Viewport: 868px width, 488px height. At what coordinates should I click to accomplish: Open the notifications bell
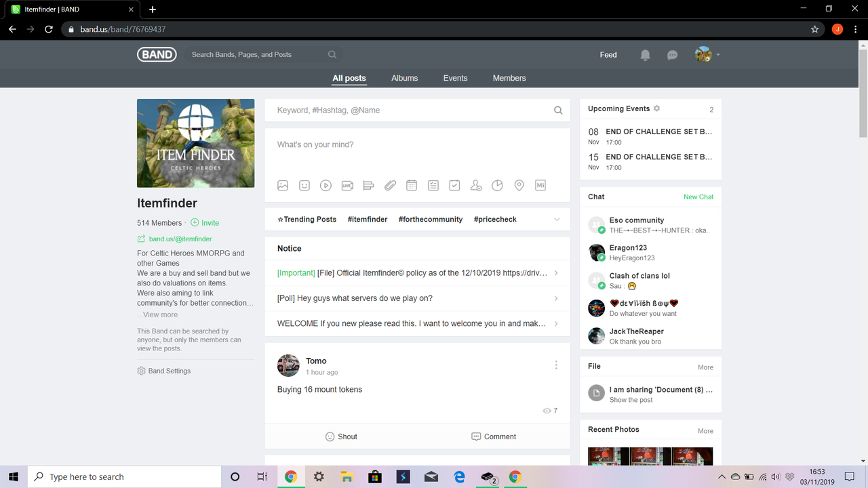[x=646, y=55]
